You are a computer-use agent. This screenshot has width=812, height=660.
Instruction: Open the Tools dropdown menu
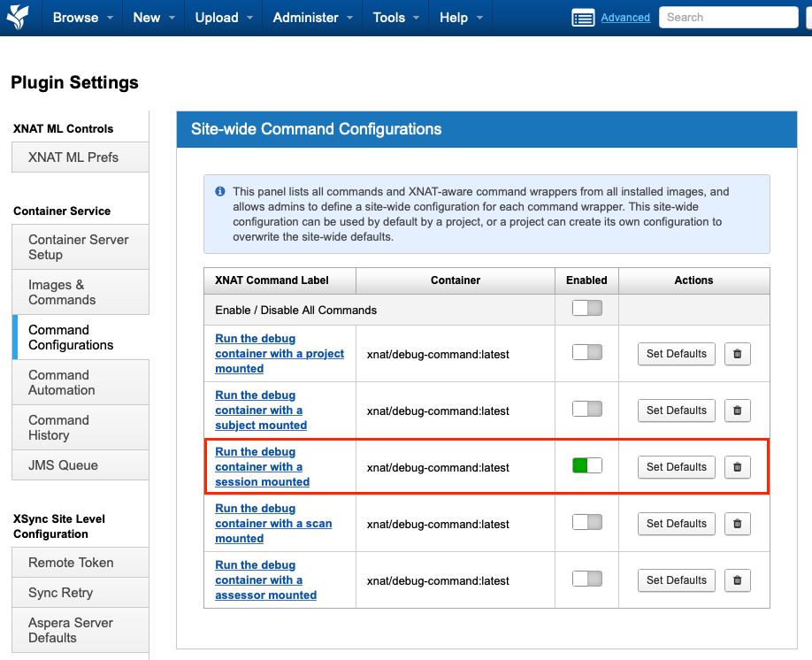point(395,18)
